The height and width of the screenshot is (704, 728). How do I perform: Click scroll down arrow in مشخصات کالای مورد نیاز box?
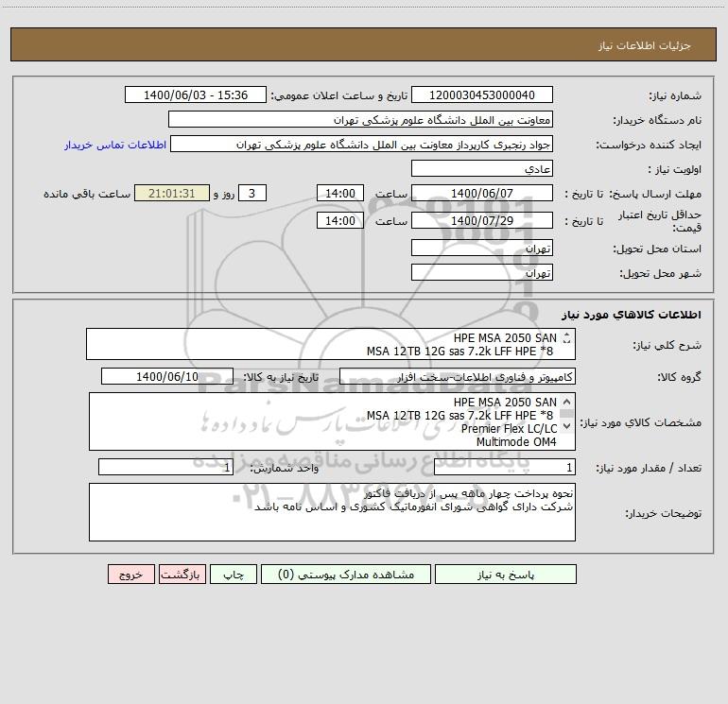(566, 425)
